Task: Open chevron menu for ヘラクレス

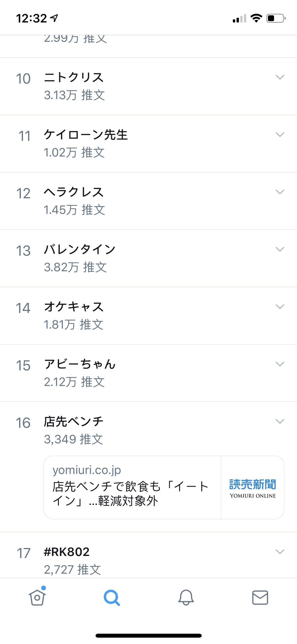Action: tap(280, 192)
